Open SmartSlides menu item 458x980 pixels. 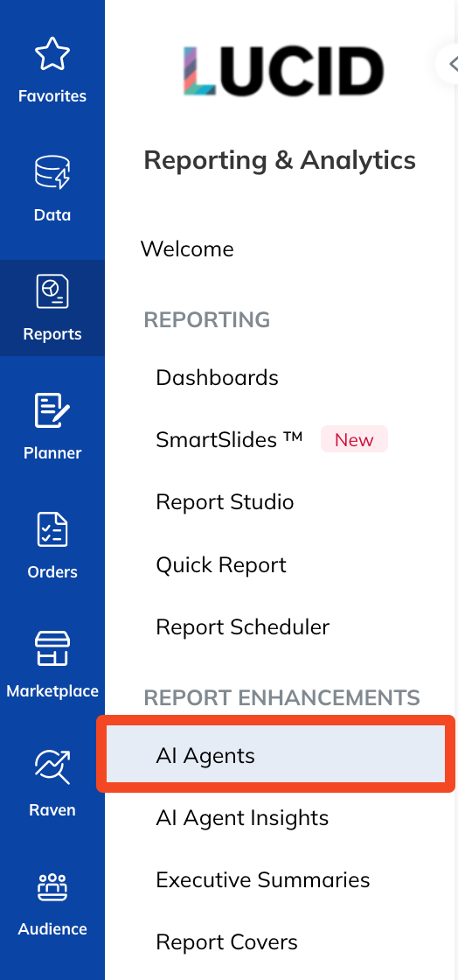pos(230,439)
